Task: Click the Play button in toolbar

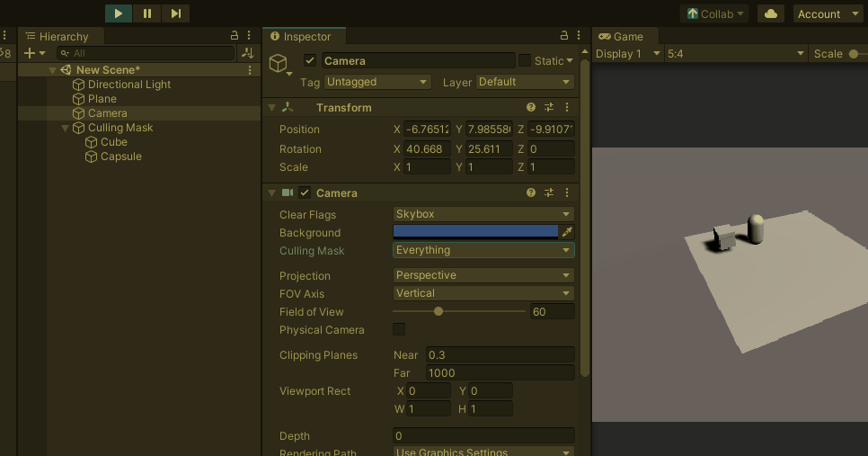Action: tap(119, 13)
